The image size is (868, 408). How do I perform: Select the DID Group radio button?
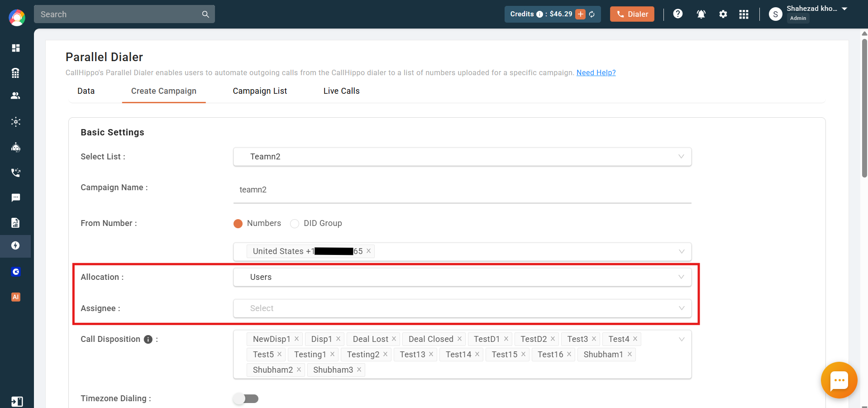295,224
